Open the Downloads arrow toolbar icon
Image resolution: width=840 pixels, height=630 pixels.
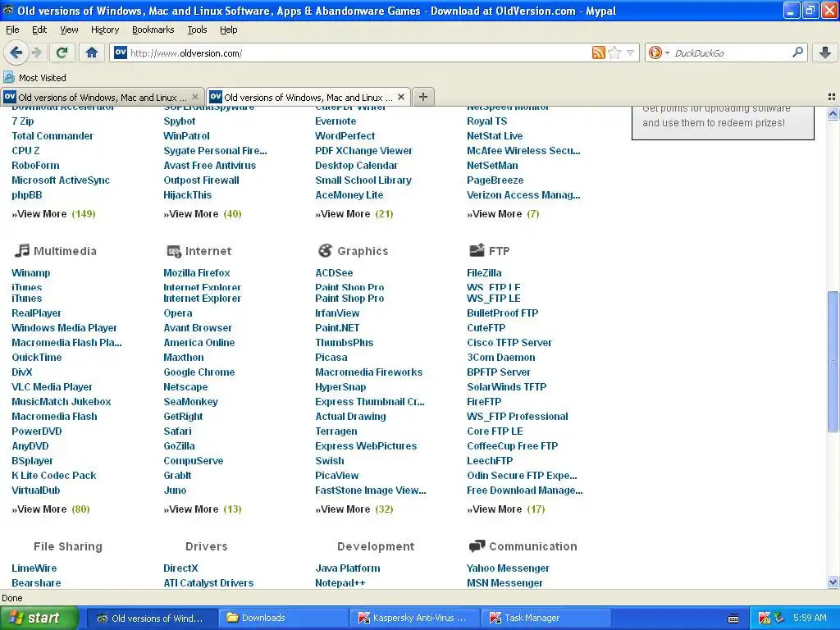825,52
